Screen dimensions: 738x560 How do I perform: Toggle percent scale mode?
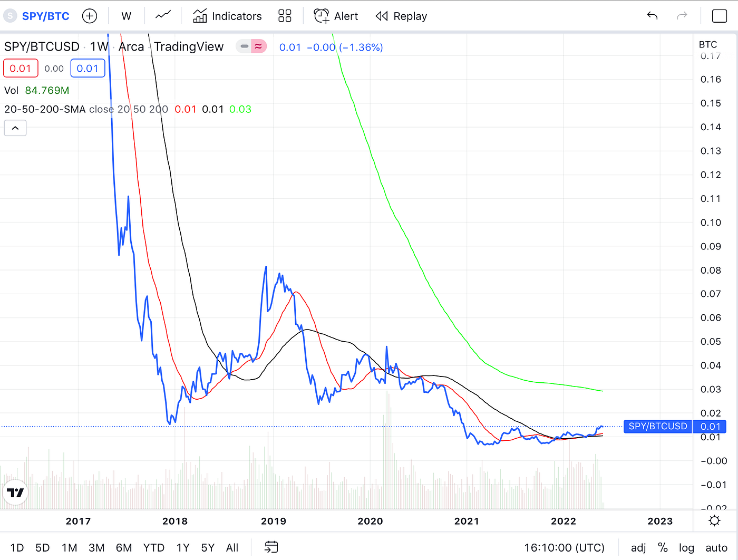point(663,547)
